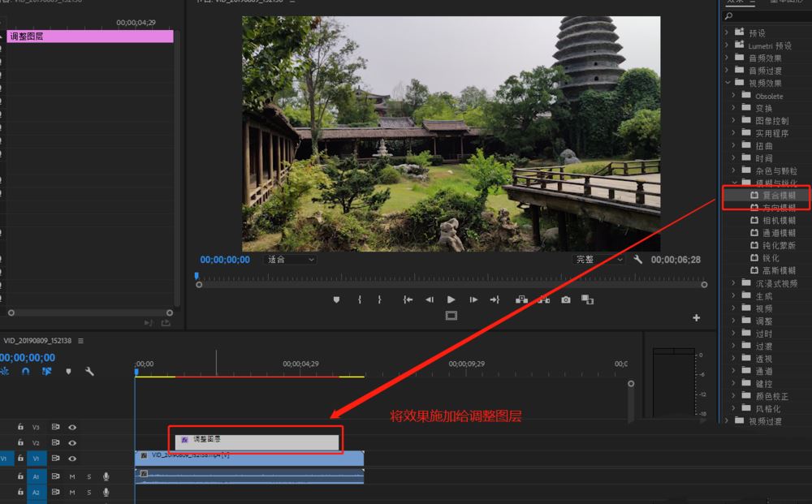Hide the V3 track output
The height and width of the screenshot is (504, 812).
point(72,427)
